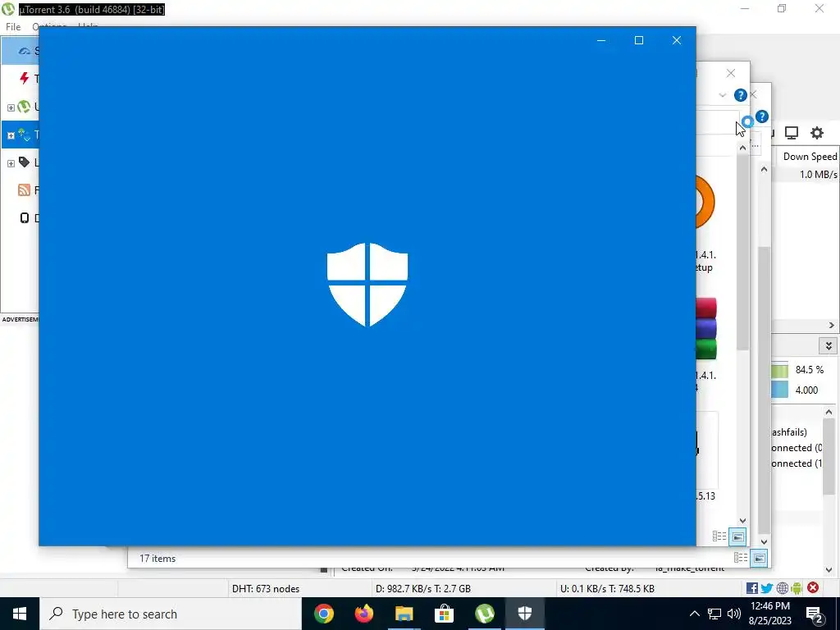The height and width of the screenshot is (630, 840).
Task: Open the notification center icon
Action: pyautogui.click(x=815, y=614)
